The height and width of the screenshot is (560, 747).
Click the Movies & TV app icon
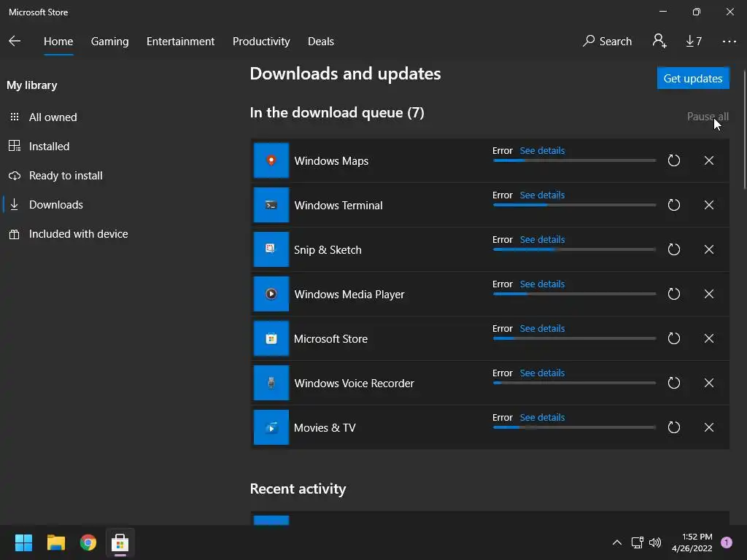click(x=271, y=427)
